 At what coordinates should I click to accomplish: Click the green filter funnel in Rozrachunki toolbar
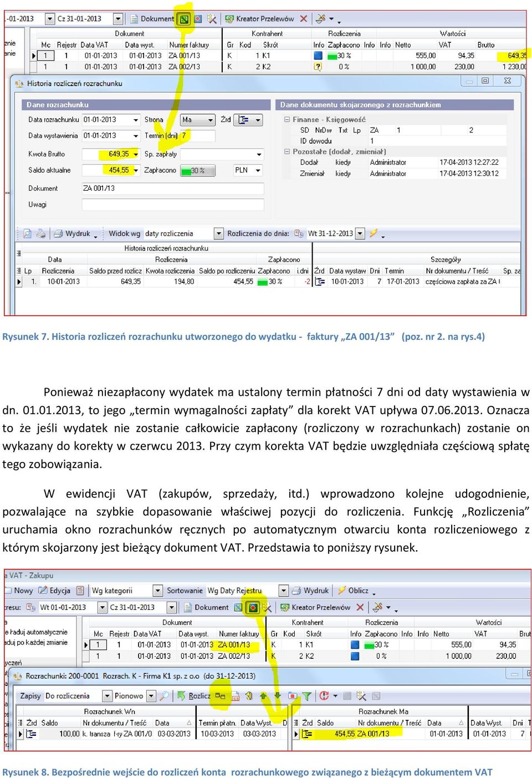(306, 696)
